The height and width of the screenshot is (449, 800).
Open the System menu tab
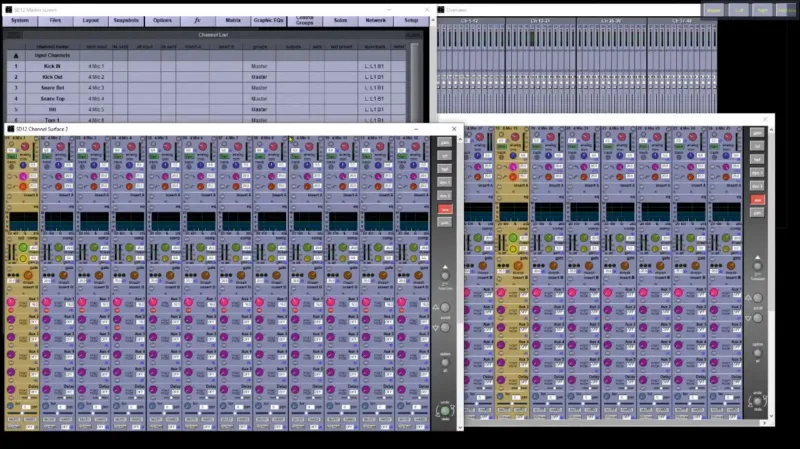coord(20,20)
